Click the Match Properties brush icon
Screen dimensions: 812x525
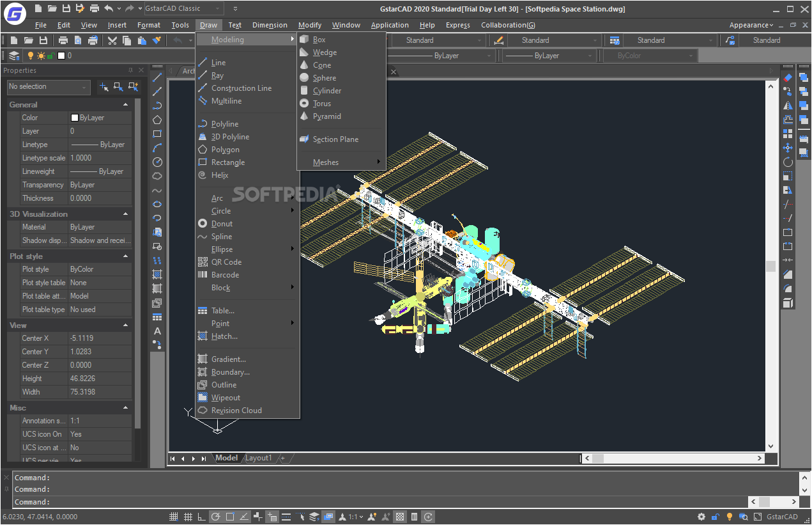(x=157, y=40)
